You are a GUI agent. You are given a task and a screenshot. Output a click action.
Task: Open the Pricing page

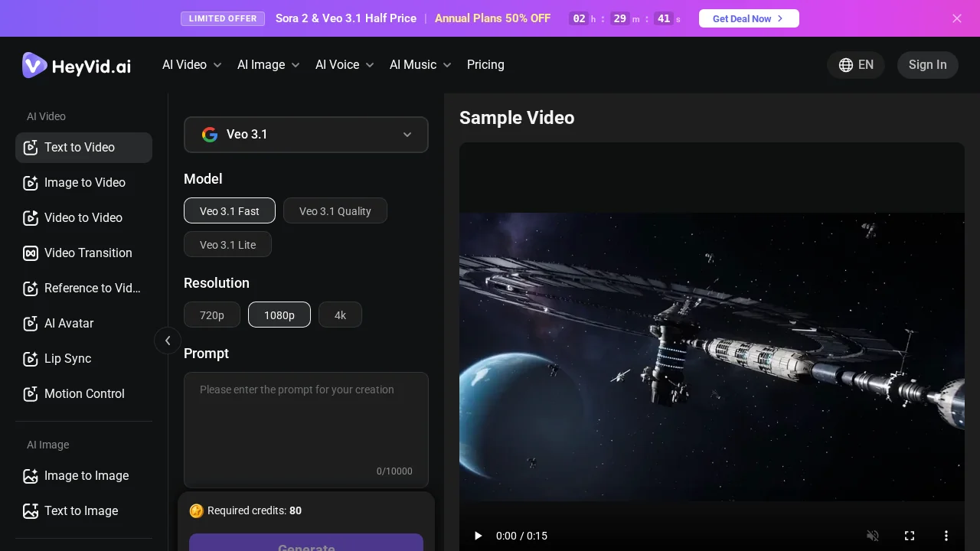coord(485,65)
